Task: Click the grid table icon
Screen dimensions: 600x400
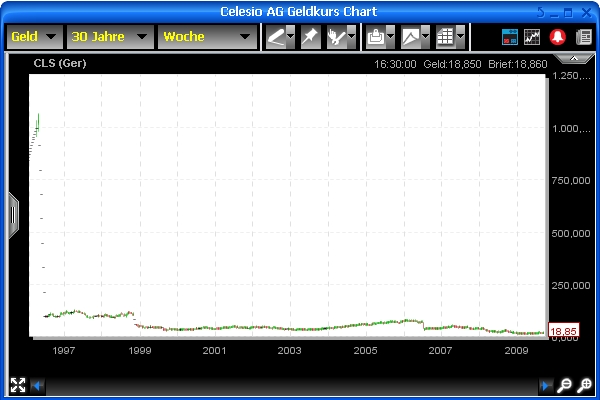Action: click(445, 37)
